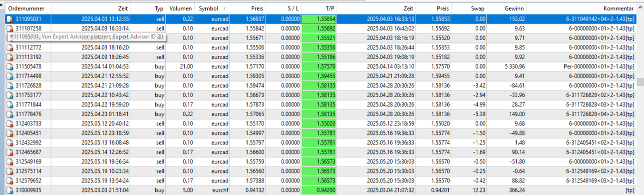Click the T/P column header
This screenshot has width=644, height=195.
(x=320, y=8)
